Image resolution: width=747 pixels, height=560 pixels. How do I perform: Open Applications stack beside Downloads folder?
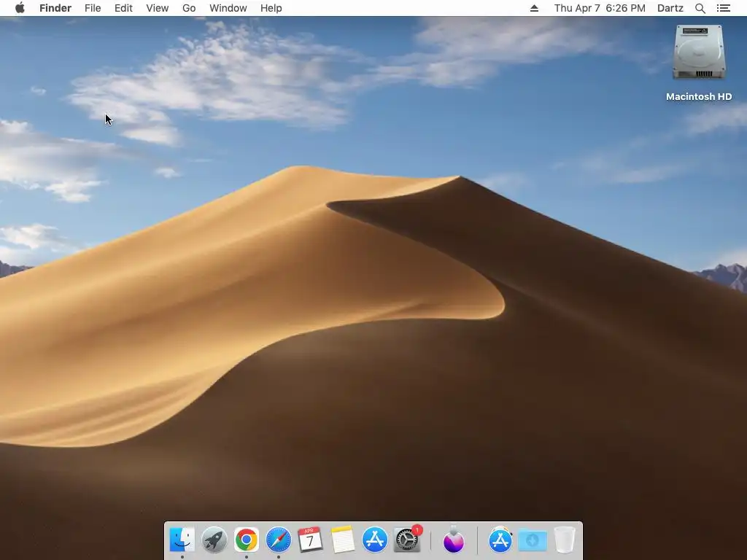tap(500, 540)
